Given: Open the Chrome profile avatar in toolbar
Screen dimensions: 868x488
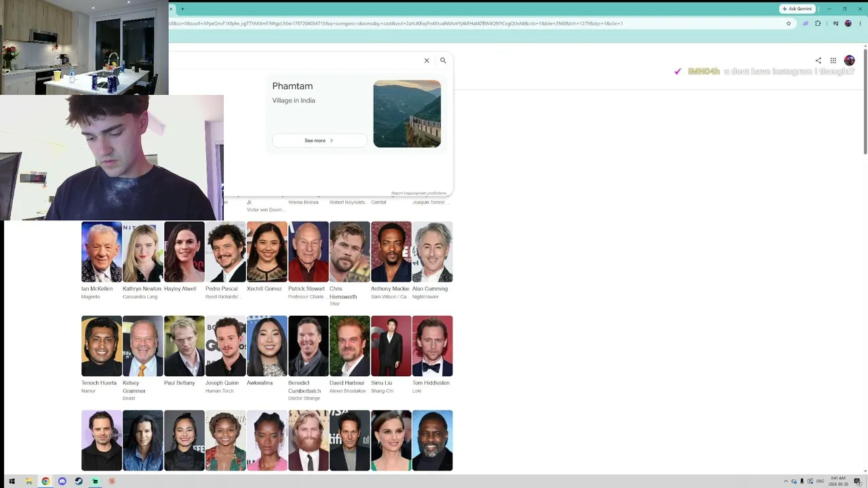Looking at the screenshot, I should coord(848,23).
